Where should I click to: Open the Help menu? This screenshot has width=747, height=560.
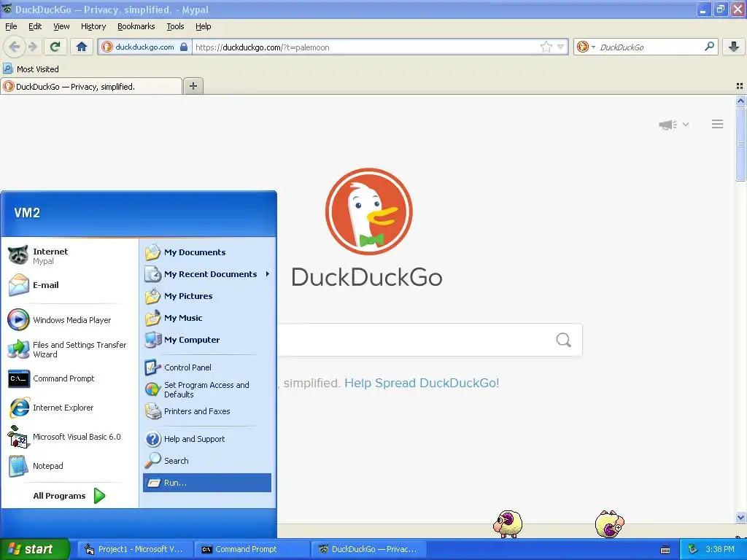point(203,26)
